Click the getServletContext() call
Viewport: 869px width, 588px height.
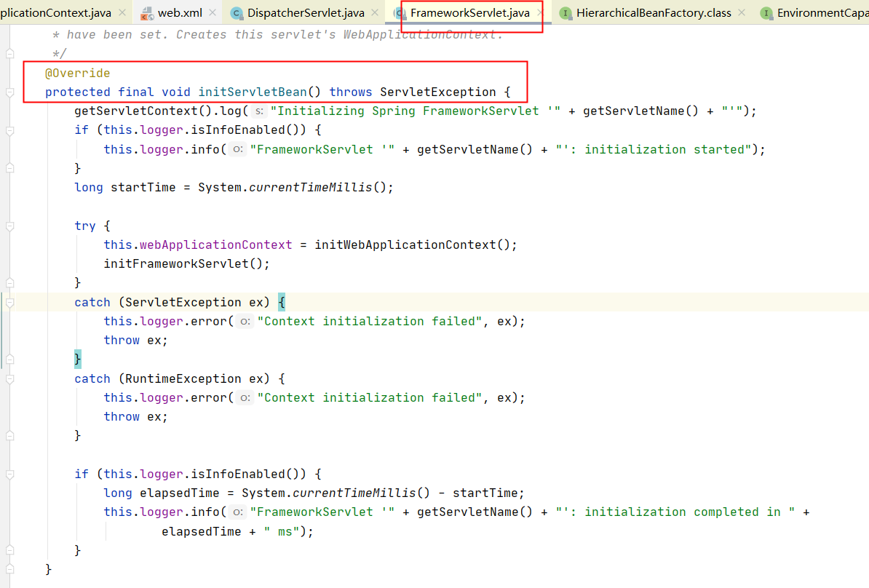[143, 111]
